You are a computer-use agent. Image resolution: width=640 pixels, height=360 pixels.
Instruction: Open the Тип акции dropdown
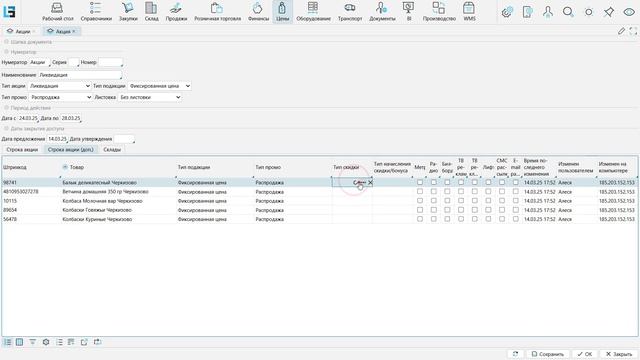pyautogui.click(x=60, y=86)
